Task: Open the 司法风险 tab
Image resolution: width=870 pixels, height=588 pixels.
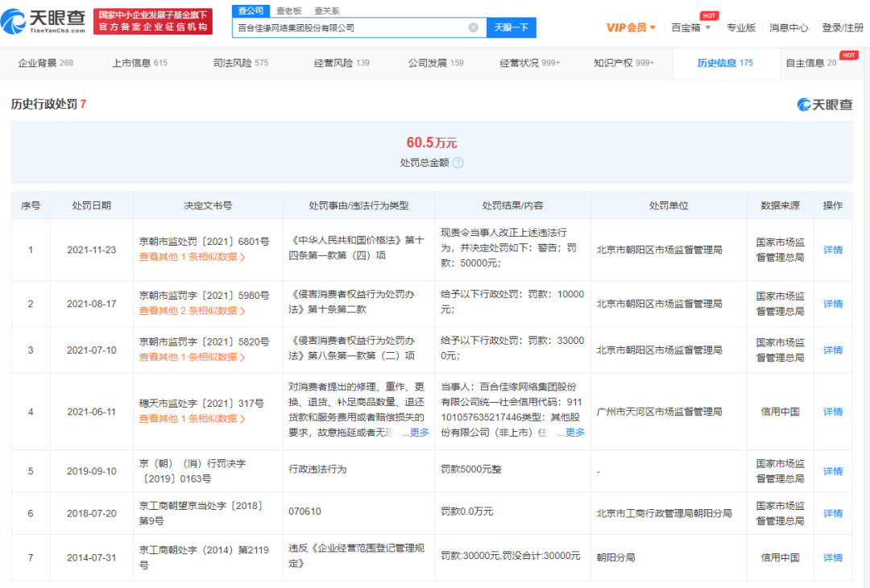Action: [x=241, y=64]
